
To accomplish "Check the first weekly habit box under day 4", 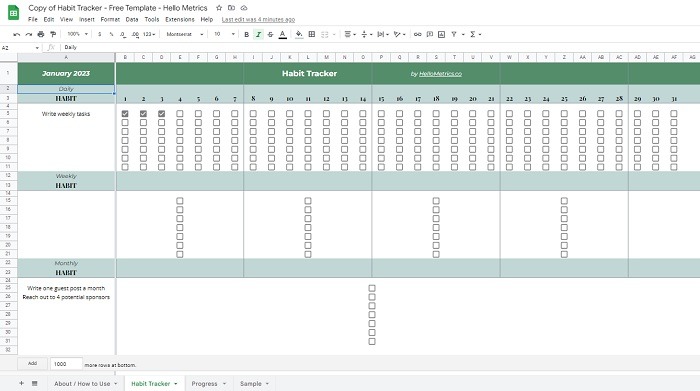I will (180, 201).
